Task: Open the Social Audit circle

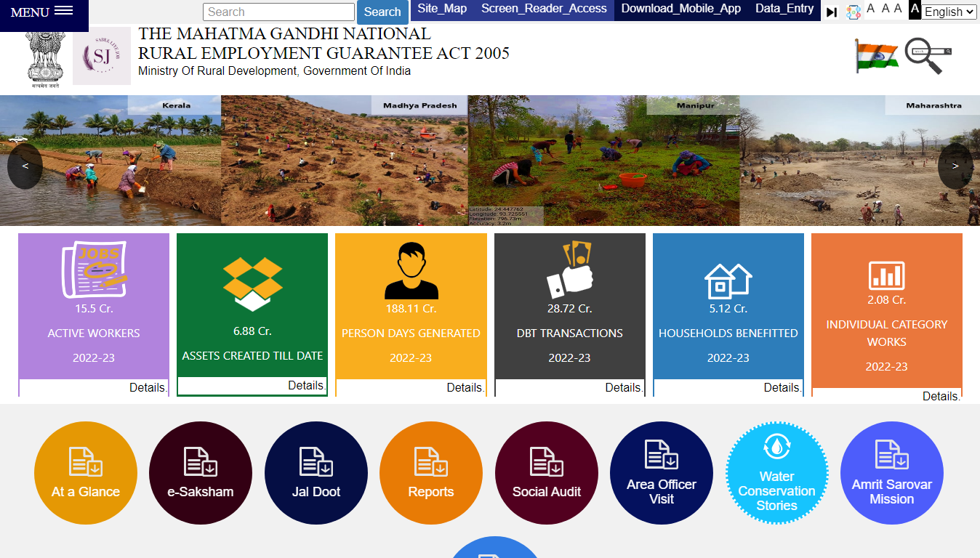Action: [547, 473]
